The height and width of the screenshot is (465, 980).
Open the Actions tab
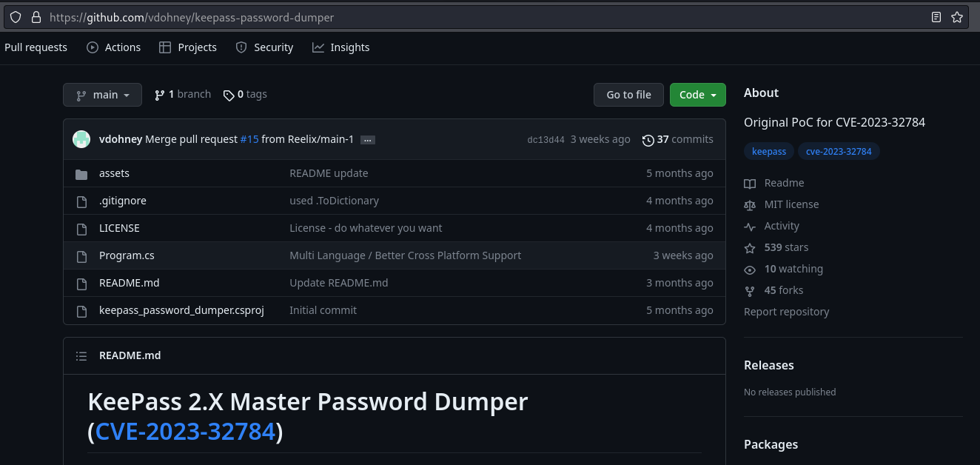point(113,47)
